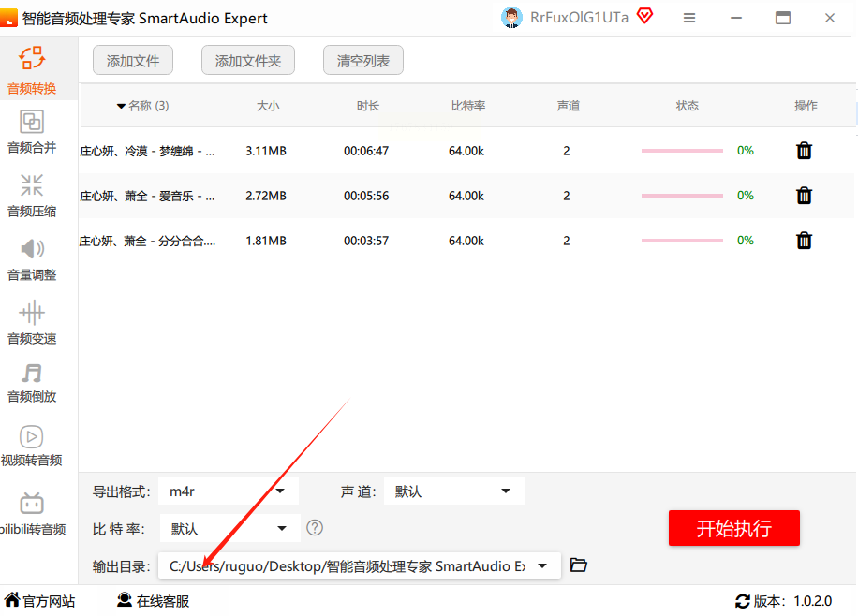This screenshot has height=616, width=858.
Task: Click the 添加文件夹 button
Action: 248,60
